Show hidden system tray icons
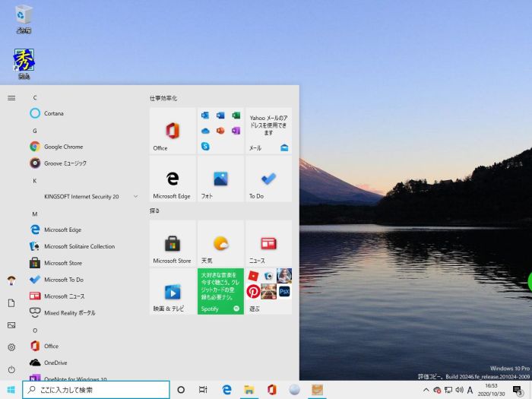Screen dimensions: 532x399 (426, 390)
